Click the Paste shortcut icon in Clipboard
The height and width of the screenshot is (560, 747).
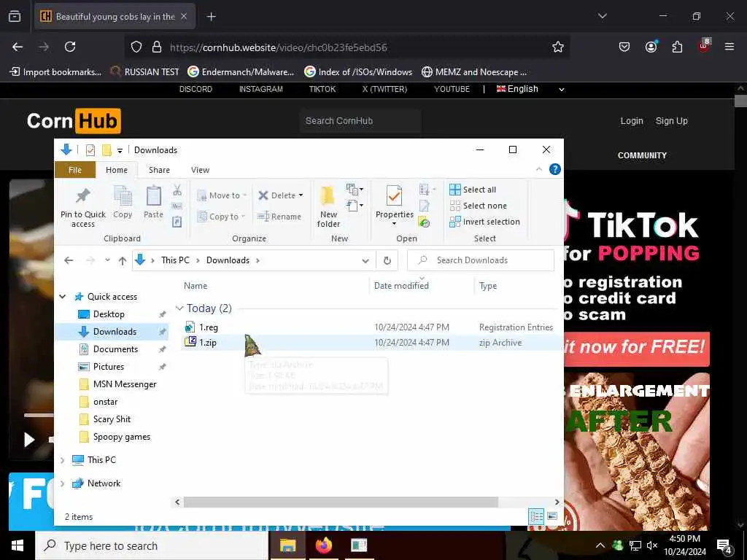click(177, 222)
